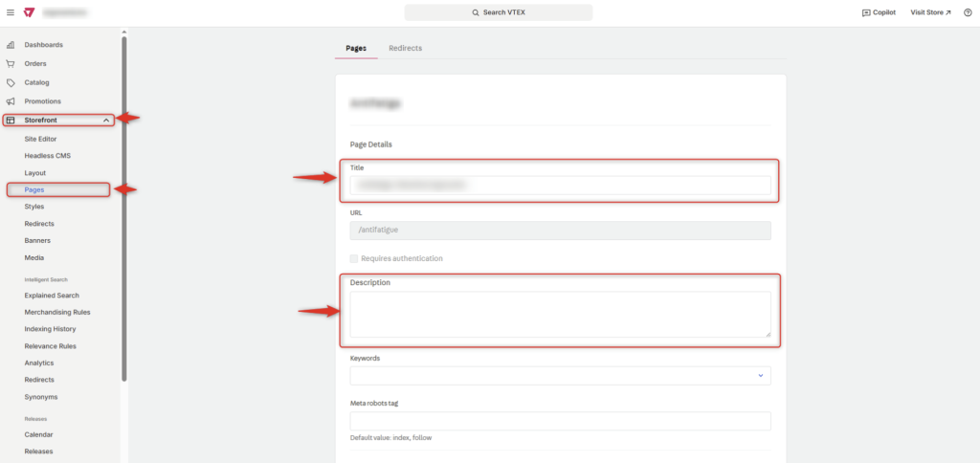Screen dimensions: 980x463
Task: Click the Search VTEX box
Action: click(x=498, y=12)
